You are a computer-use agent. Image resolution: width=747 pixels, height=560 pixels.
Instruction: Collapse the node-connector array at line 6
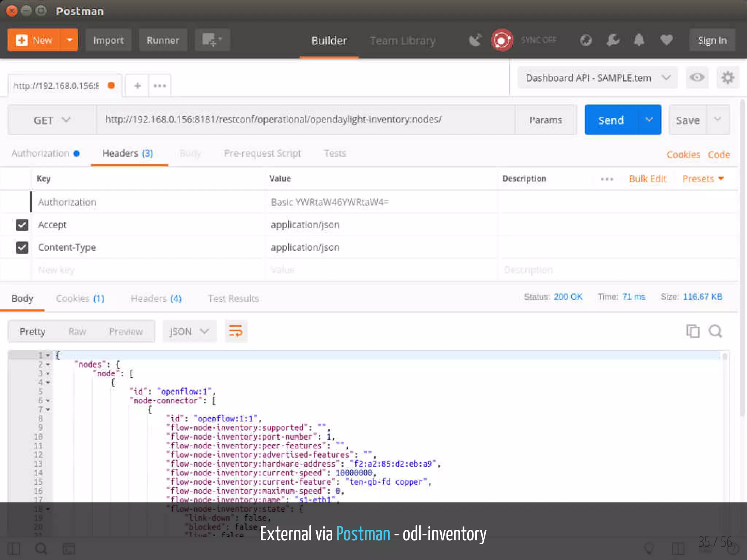click(48, 401)
